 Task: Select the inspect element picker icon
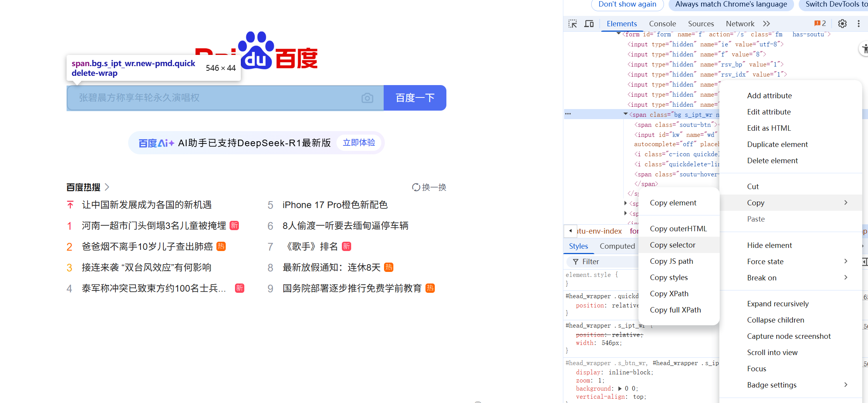[573, 24]
